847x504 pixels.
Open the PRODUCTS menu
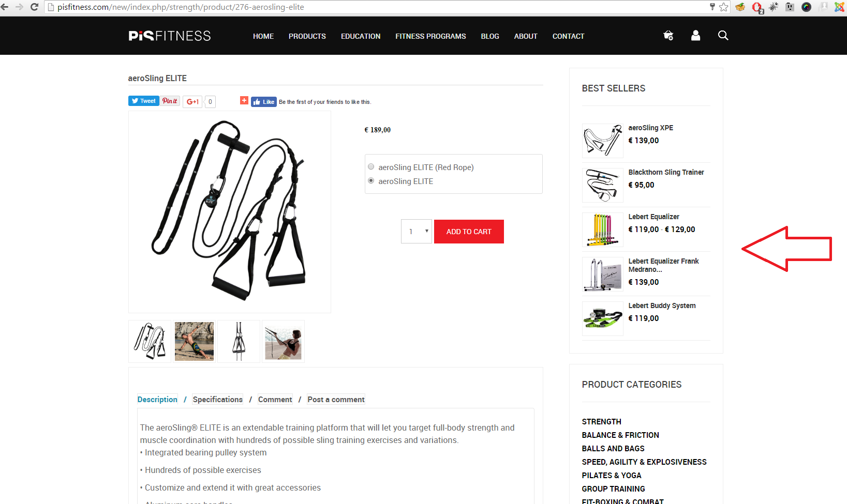[307, 36]
